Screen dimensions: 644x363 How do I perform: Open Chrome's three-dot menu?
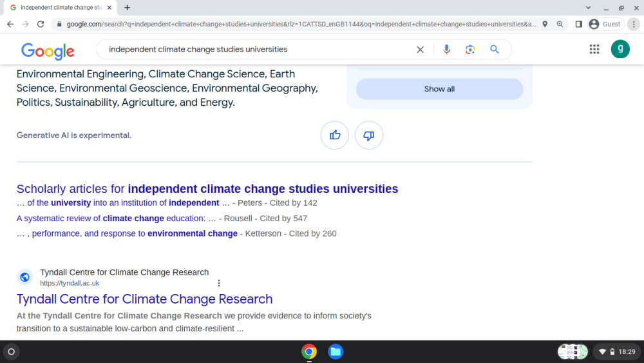(x=634, y=25)
